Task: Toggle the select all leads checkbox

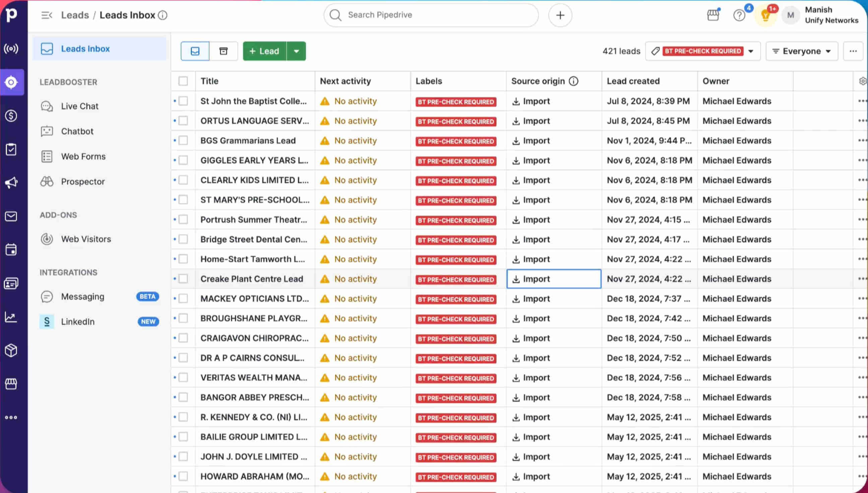Action: pos(183,81)
